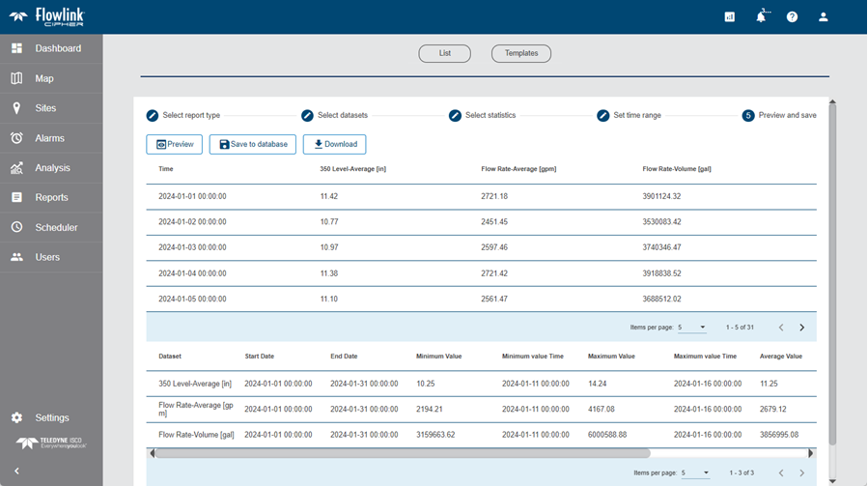Open items per page dropdown for statistics table
The height and width of the screenshot is (486, 868).
696,472
